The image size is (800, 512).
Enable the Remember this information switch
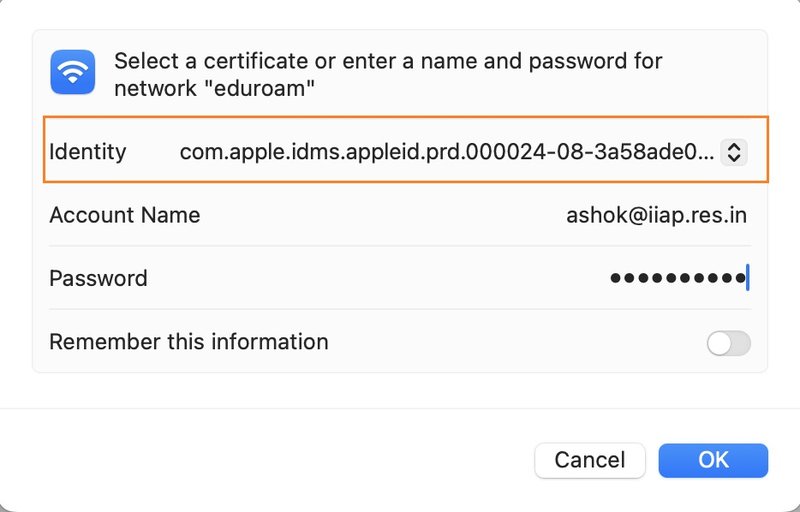point(728,344)
